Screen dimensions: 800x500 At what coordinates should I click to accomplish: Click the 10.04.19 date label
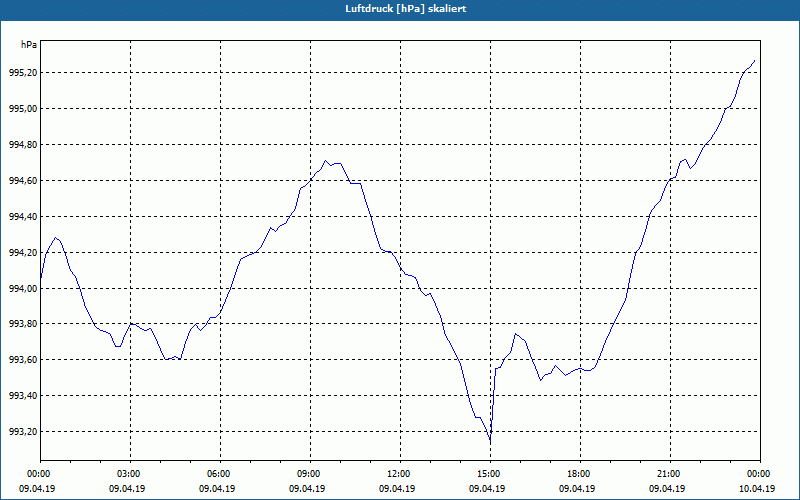757,488
